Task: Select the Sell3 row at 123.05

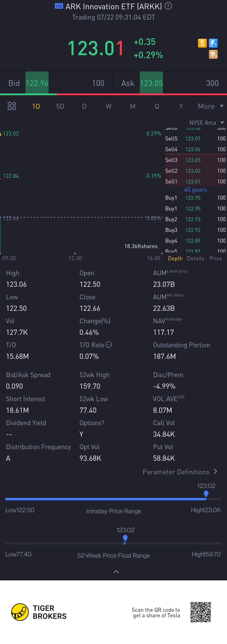Action: 195,160
